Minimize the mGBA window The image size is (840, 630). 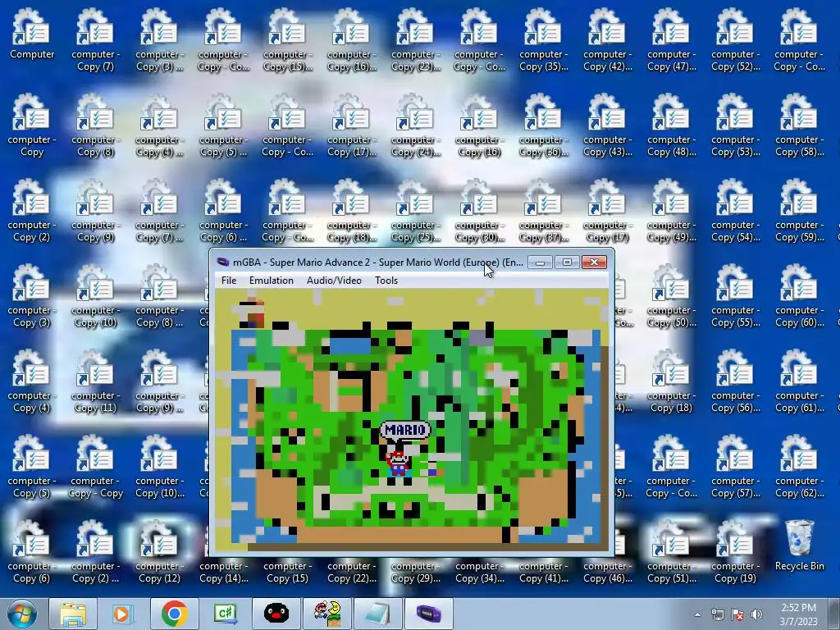click(x=540, y=262)
